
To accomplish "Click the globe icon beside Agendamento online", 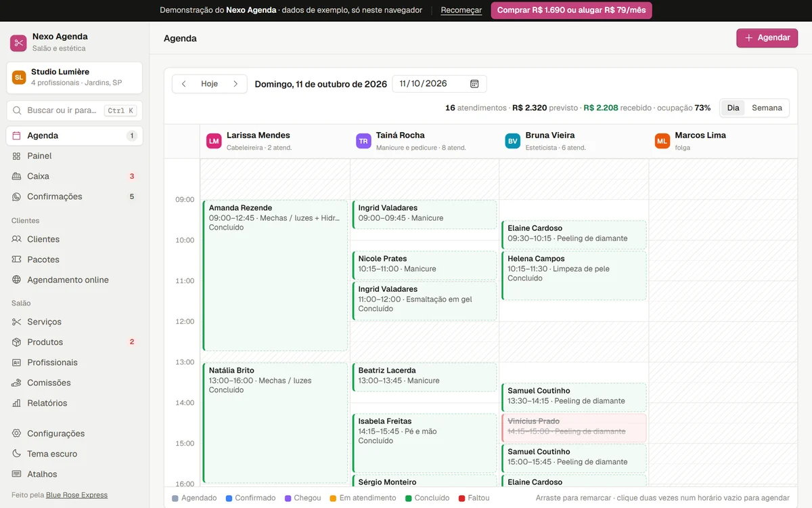I will [x=17, y=280].
